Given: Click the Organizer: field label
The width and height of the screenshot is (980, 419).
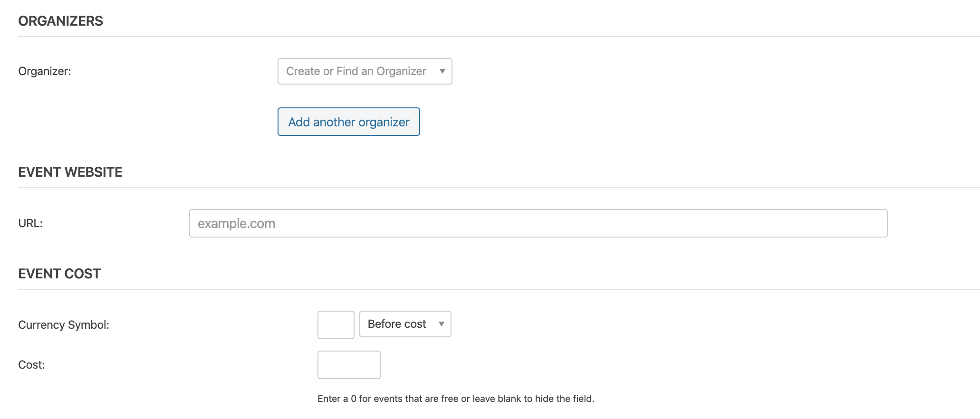Looking at the screenshot, I should coord(45,71).
